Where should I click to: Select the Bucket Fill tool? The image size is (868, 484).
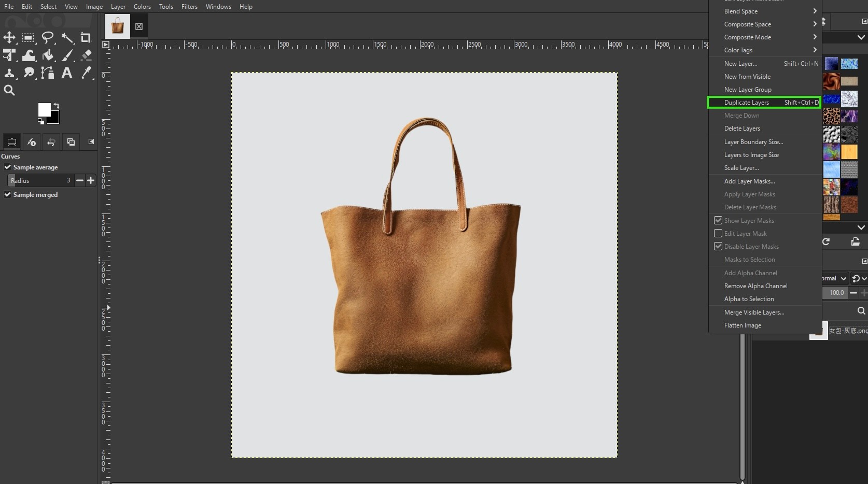tap(48, 55)
